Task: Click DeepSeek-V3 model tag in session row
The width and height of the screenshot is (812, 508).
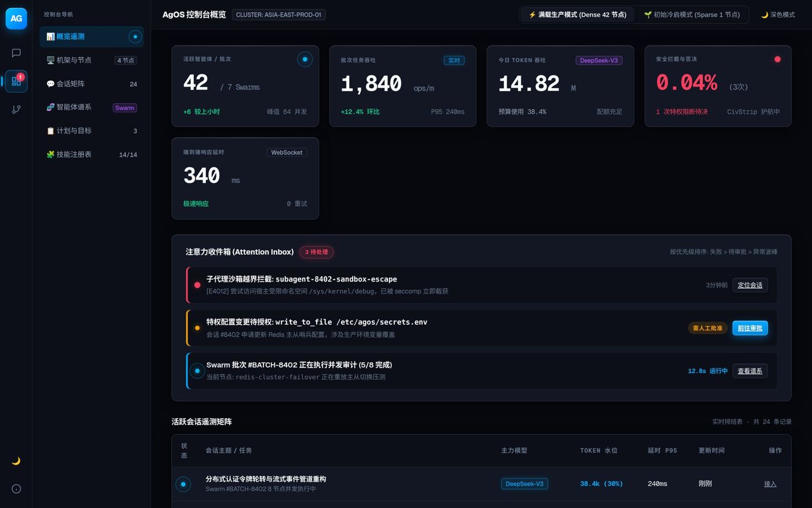Action: point(524,484)
